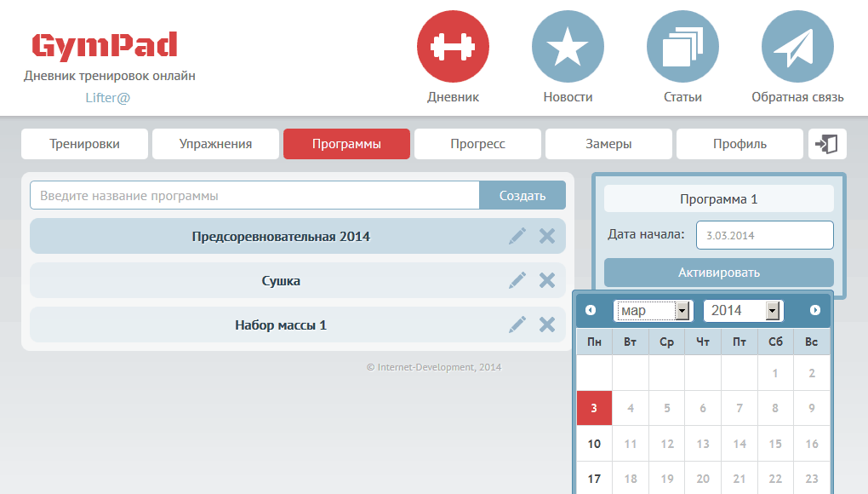Select date 10 in the calendar
This screenshot has height=494, width=868.
[x=594, y=444]
